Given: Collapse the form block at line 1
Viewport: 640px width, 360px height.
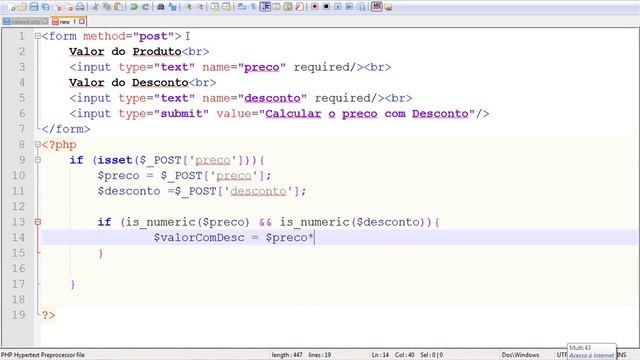Looking at the screenshot, I should (x=38, y=36).
